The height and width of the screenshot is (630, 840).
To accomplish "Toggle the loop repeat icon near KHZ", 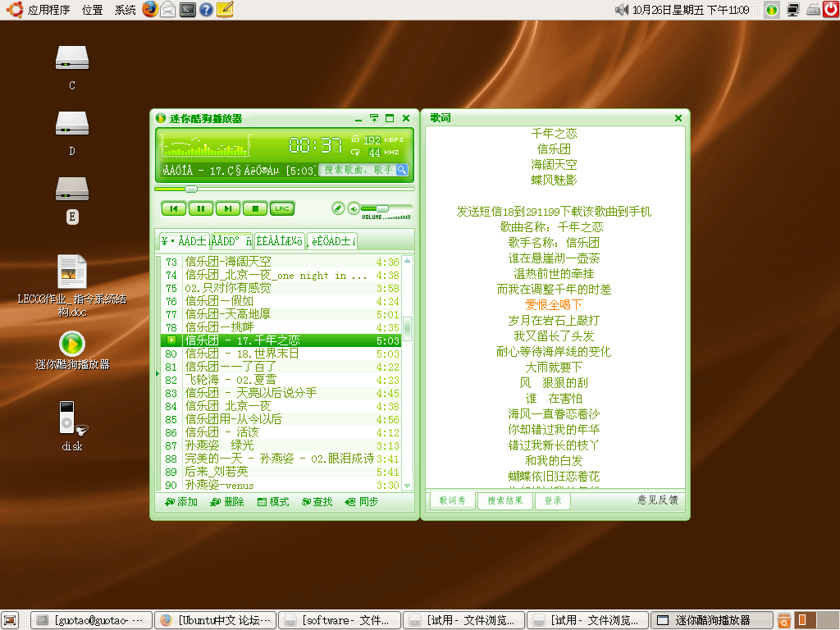I will (354, 152).
